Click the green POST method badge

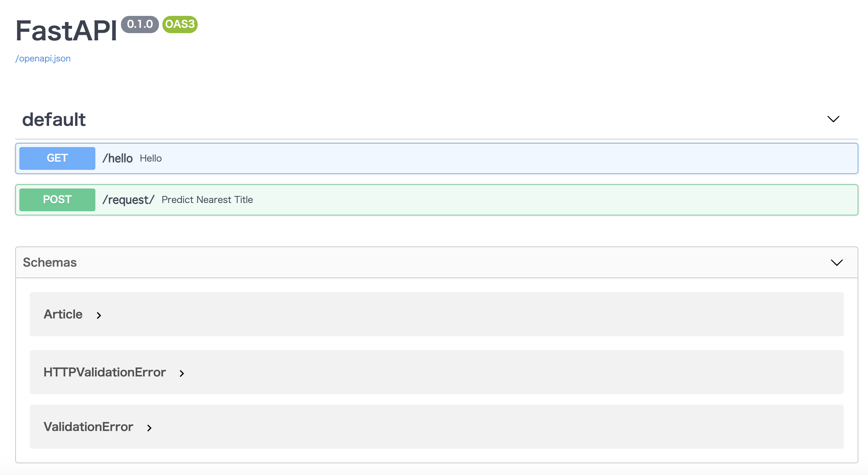pyautogui.click(x=57, y=200)
